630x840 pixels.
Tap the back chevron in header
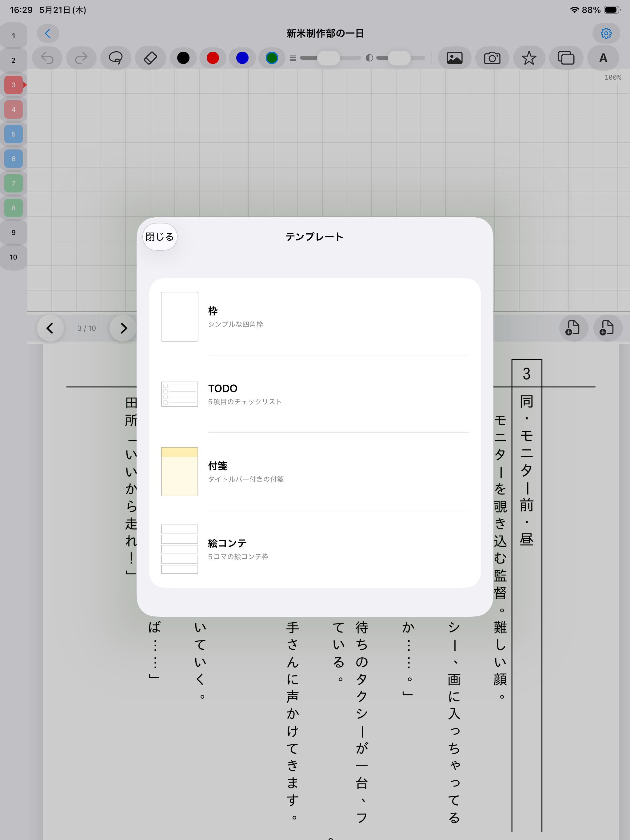coord(48,34)
